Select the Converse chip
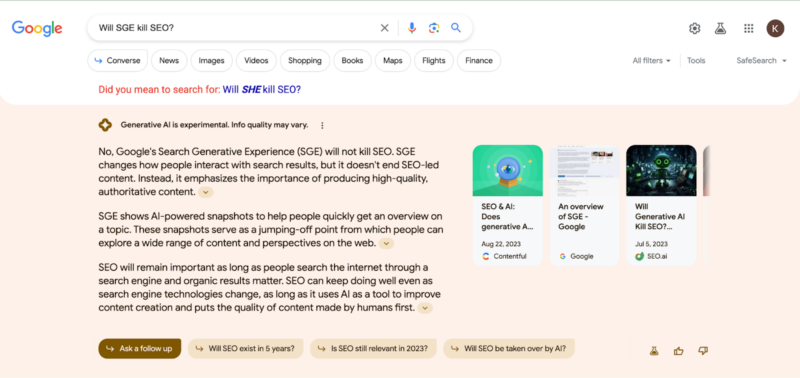This screenshot has width=800, height=378. 118,61
